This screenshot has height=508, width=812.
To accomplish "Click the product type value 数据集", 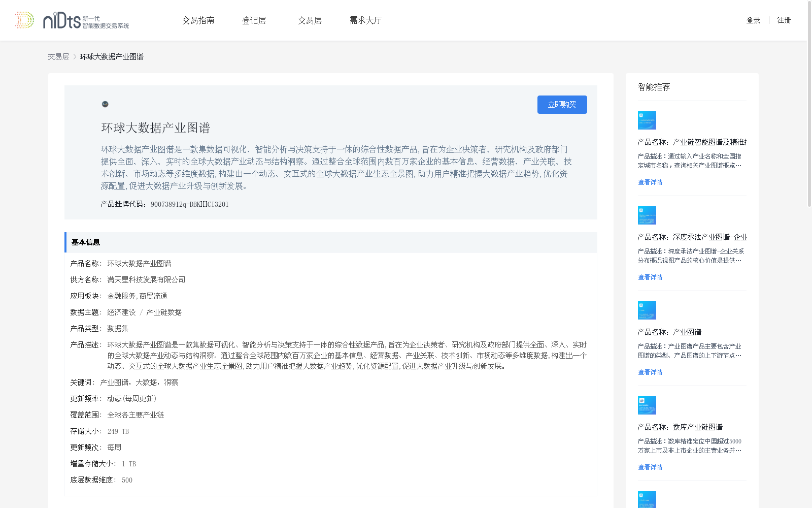I will click(x=118, y=329).
